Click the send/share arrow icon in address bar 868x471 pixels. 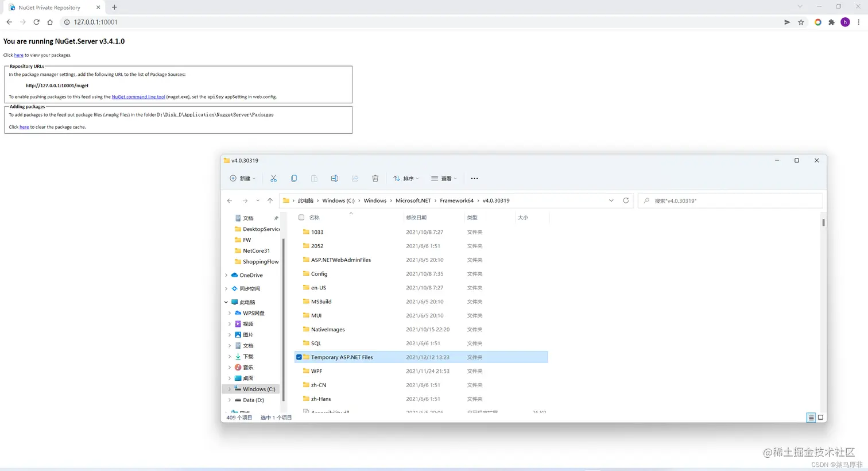point(787,22)
